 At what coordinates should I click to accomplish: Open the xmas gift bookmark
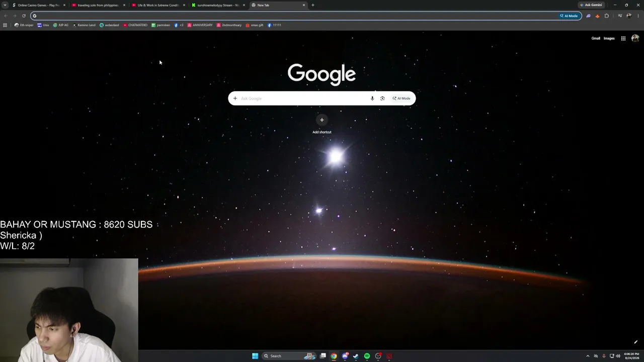click(x=255, y=25)
